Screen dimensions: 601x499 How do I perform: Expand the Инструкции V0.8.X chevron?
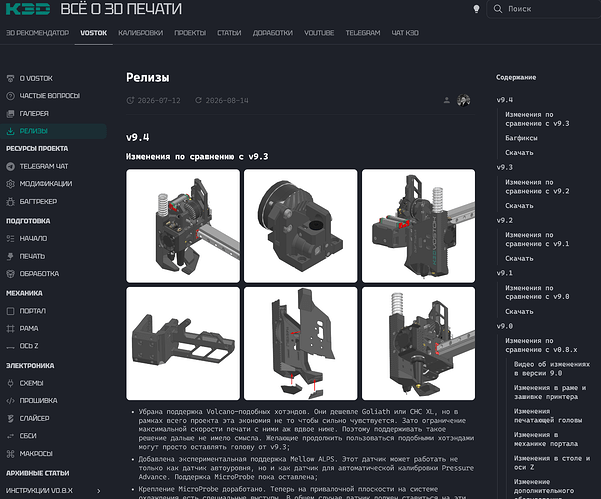[x=99, y=491]
